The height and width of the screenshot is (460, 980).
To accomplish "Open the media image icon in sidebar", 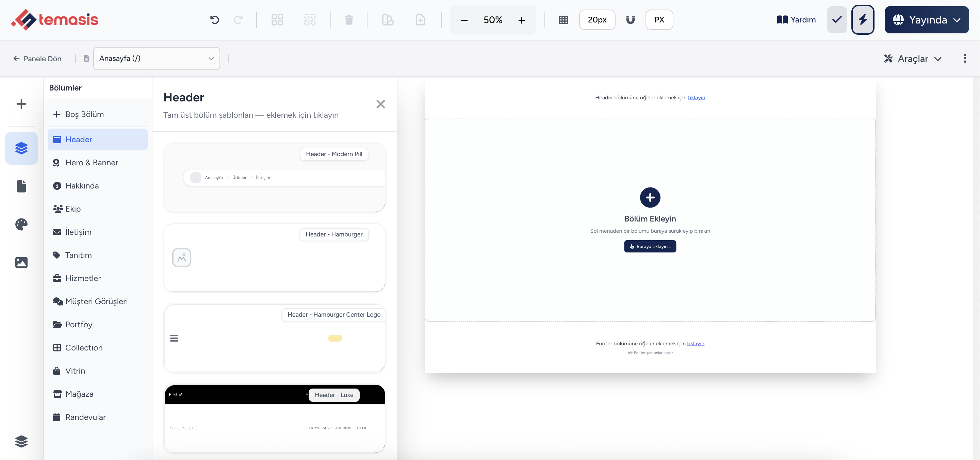I will 21,262.
